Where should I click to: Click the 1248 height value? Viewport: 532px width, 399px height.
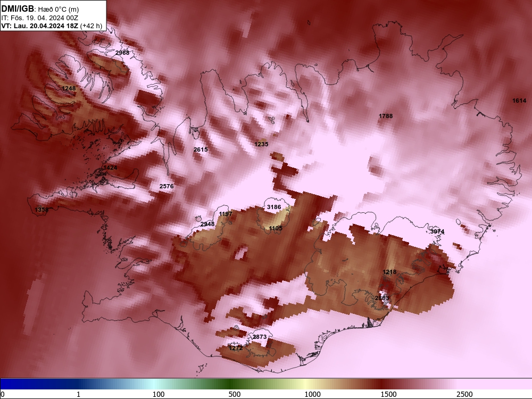coord(69,88)
